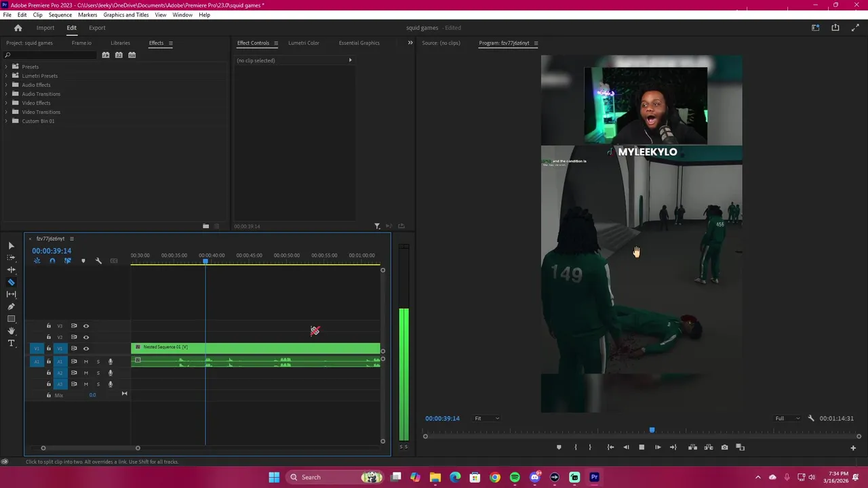
Task: Select the Rectangle tool
Action: 11,319
